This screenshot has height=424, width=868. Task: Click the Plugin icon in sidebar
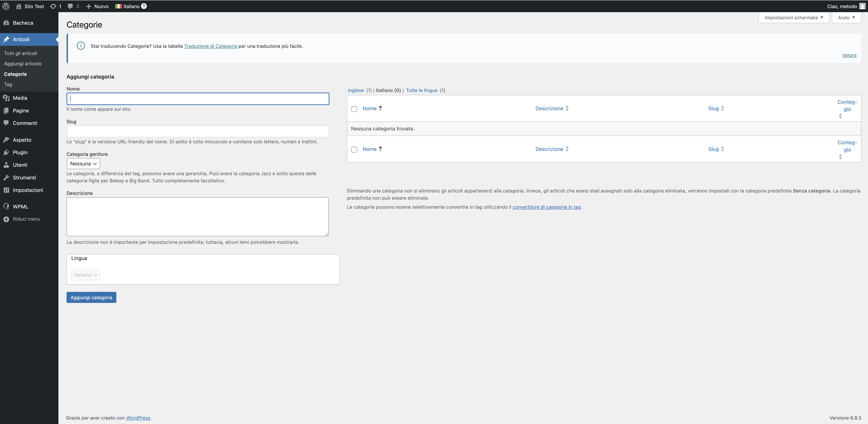(x=6, y=152)
